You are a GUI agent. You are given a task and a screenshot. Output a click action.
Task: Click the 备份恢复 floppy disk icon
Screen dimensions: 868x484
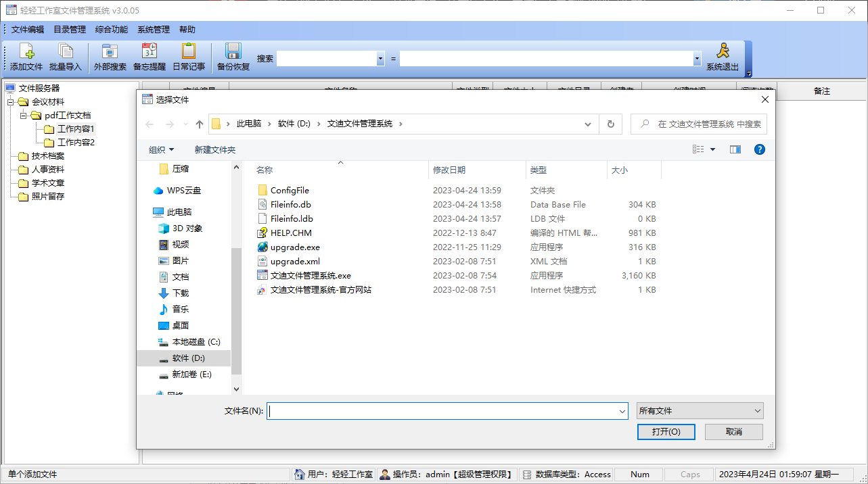point(233,57)
